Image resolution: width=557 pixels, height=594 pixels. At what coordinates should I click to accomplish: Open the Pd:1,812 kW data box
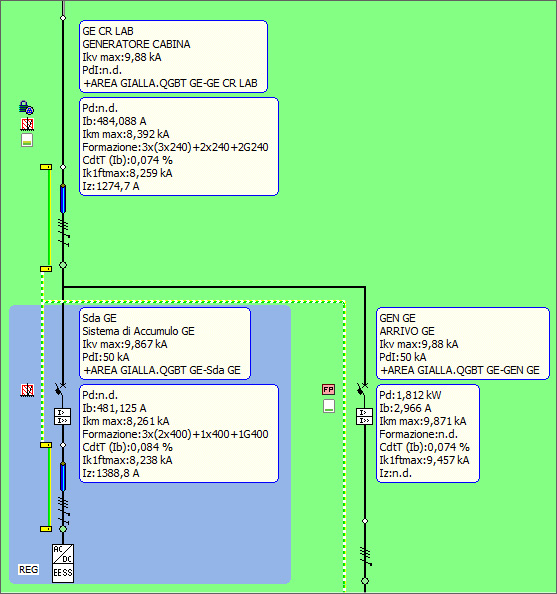[x=428, y=433]
